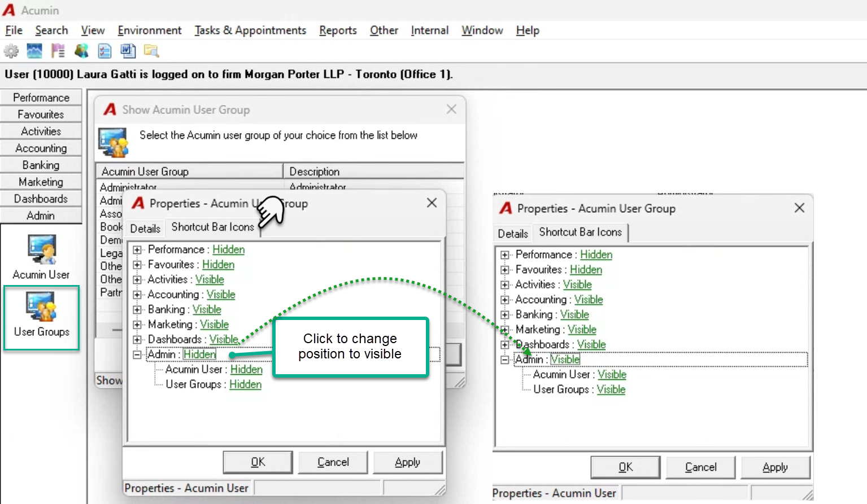Screen dimensions: 867x504
Task: Select the Dashboards shortcut bar section
Action: (x=41, y=199)
